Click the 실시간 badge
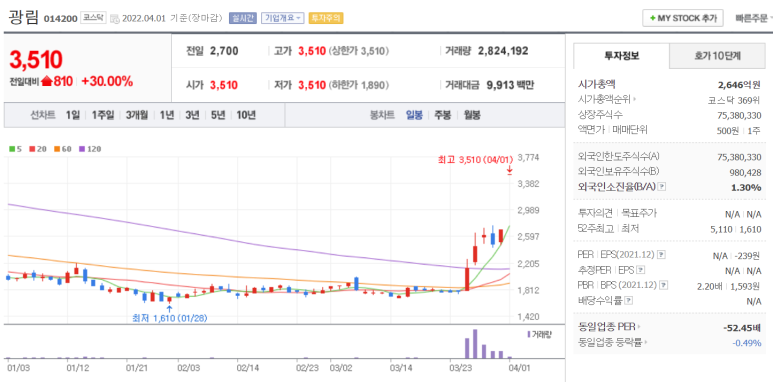Viewport: 773px width, 382px height. pos(243,18)
